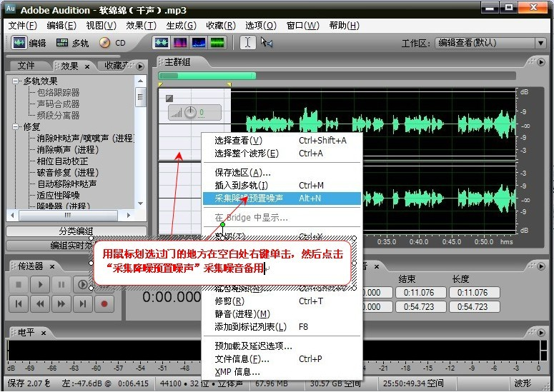Select 包络跟踪器 effect in tree
554x392 pixels.
(59, 93)
